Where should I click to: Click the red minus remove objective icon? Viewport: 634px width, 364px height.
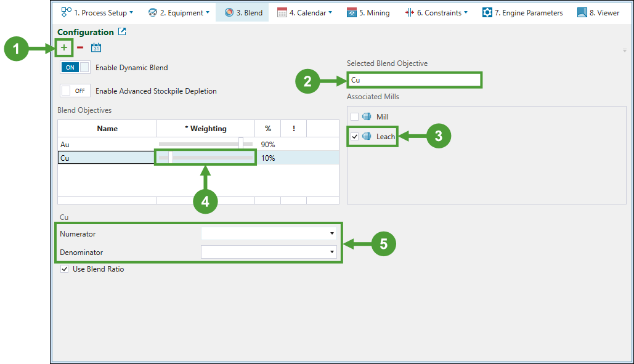80,48
